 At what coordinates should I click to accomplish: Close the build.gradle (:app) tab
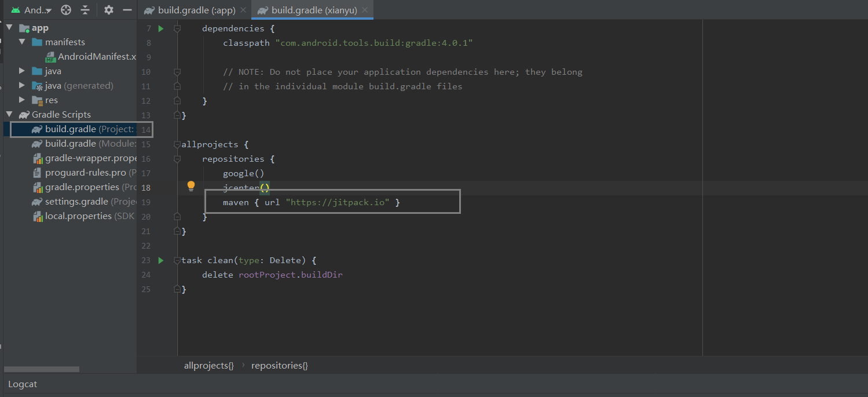tap(243, 10)
